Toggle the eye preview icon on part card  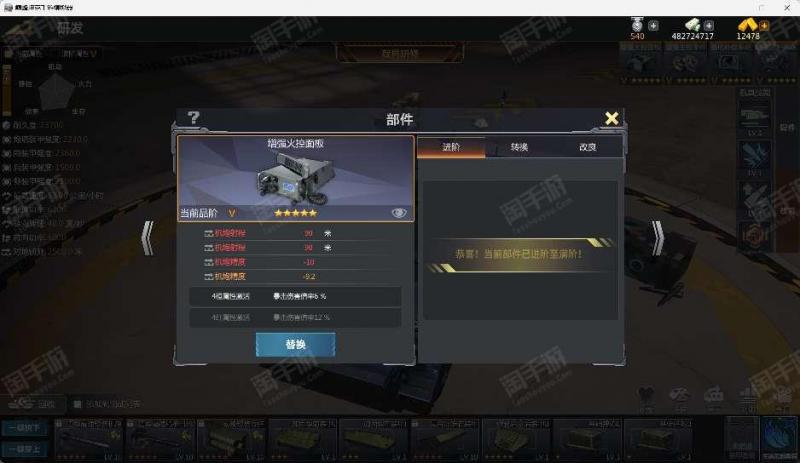[x=399, y=212]
